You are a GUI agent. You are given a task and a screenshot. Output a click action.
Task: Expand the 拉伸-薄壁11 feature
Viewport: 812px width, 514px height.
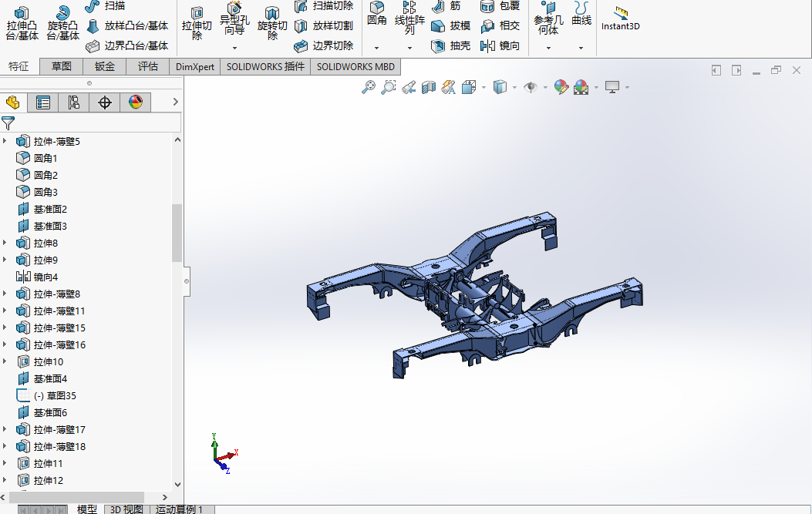click(5, 311)
